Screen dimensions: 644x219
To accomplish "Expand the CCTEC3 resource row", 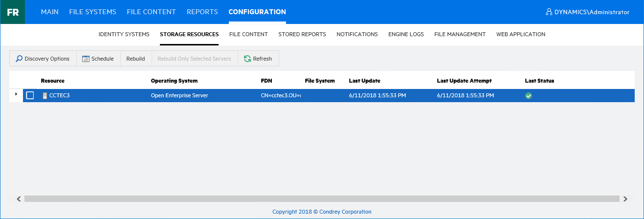I will click(16, 94).
